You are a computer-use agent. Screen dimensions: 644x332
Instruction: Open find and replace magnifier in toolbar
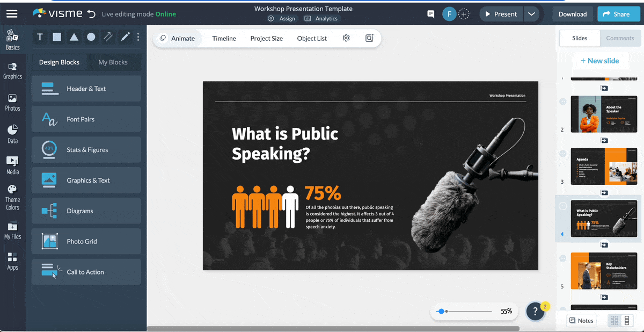tap(369, 38)
